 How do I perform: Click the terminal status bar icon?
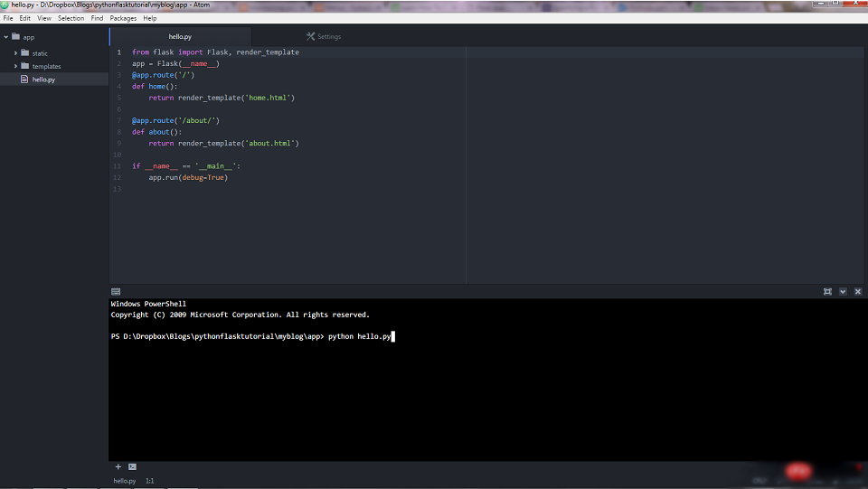click(x=132, y=467)
